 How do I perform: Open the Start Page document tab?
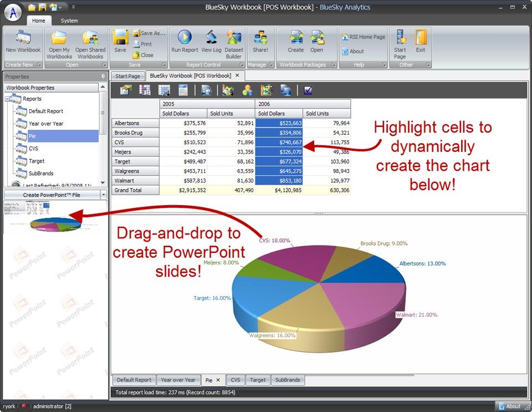[x=127, y=76]
